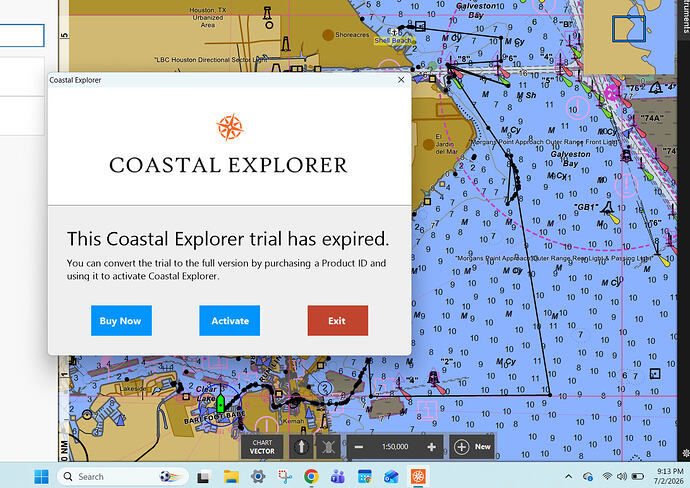690x488 pixels.
Task: Close the Coastal Explorer trial dialog
Action: pos(401,80)
